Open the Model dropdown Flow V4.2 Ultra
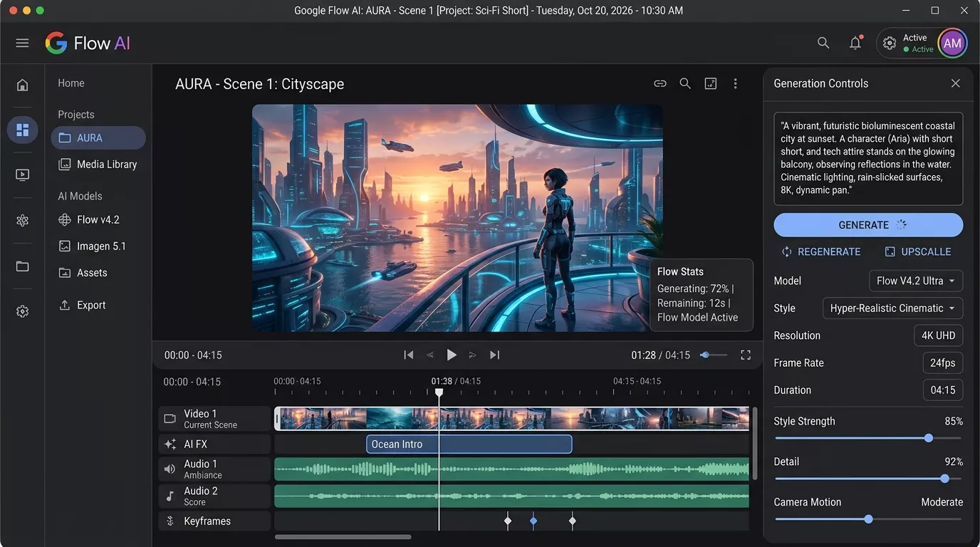This screenshot has height=547, width=980. [x=916, y=281]
